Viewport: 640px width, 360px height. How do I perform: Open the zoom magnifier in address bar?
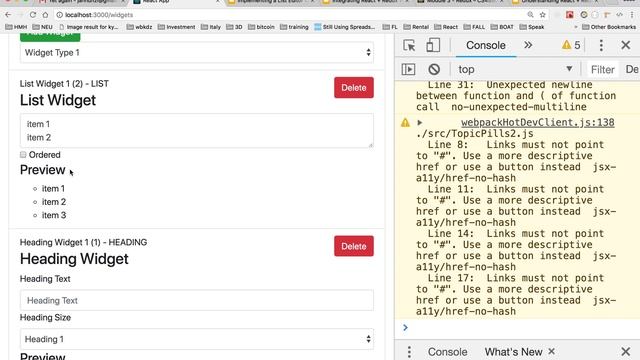[x=530, y=15]
